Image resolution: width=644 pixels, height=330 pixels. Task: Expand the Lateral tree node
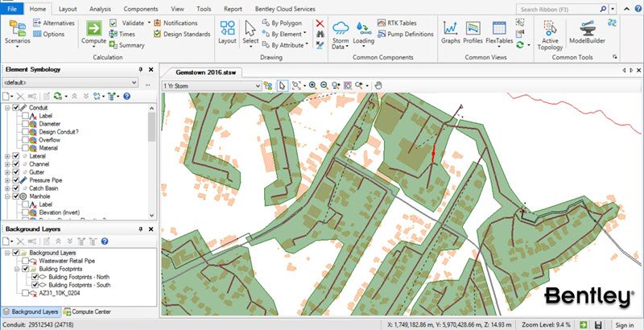7,156
